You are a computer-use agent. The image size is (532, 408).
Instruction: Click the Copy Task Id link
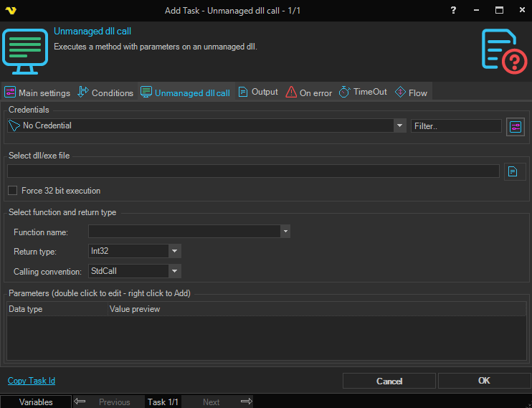32,381
